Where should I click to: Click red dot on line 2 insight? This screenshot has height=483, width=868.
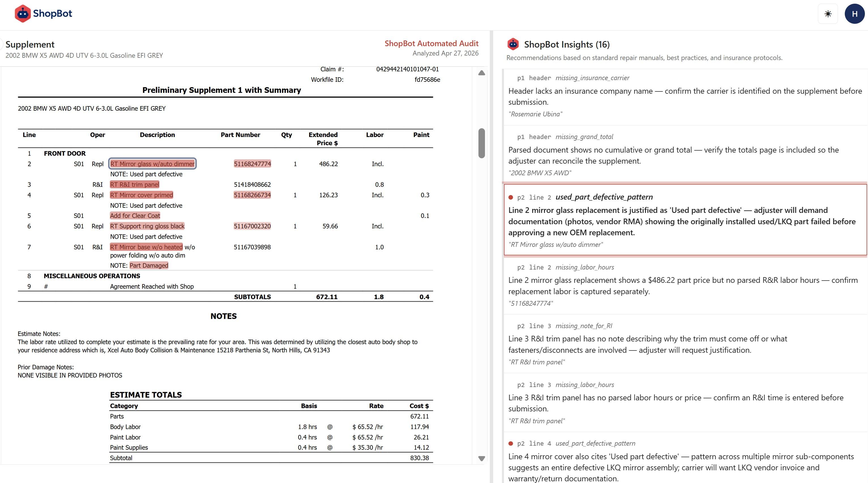(x=510, y=197)
